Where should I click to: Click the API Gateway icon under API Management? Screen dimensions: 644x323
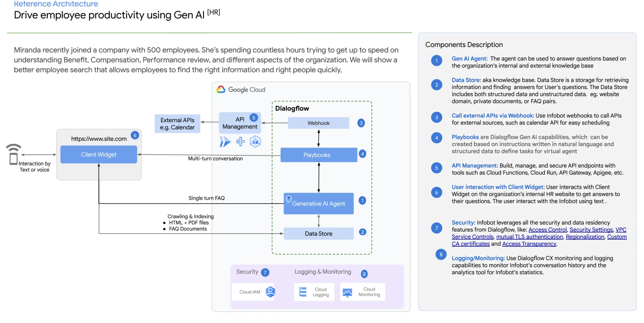[240, 141]
